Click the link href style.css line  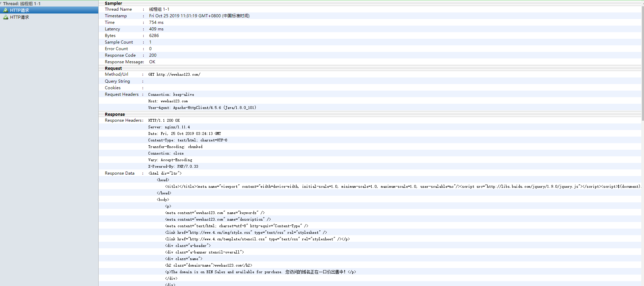click(x=246, y=232)
